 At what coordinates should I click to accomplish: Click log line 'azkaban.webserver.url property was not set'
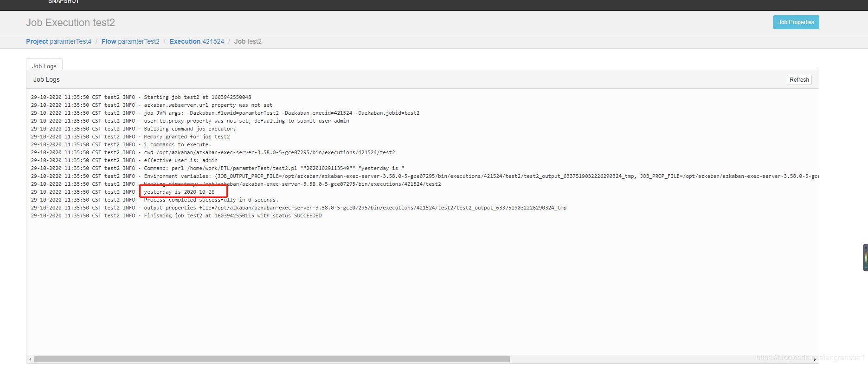point(152,105)
